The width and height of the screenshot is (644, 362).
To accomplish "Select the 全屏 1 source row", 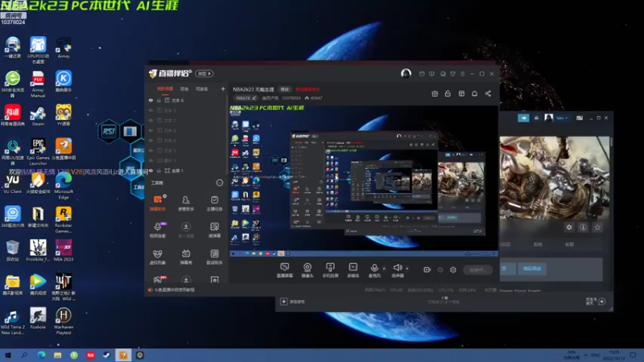I will (186, 171).
